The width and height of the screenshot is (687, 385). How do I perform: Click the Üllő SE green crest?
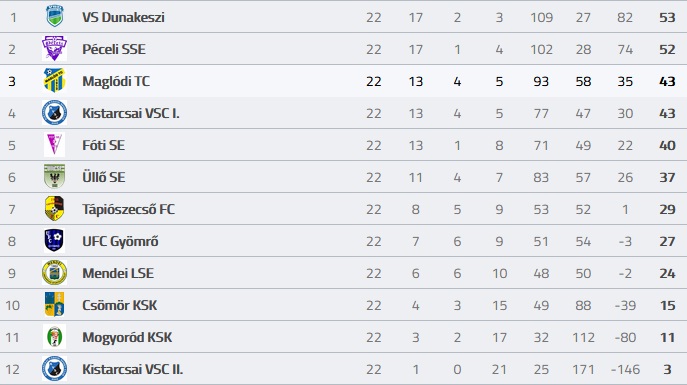point(54,177)
